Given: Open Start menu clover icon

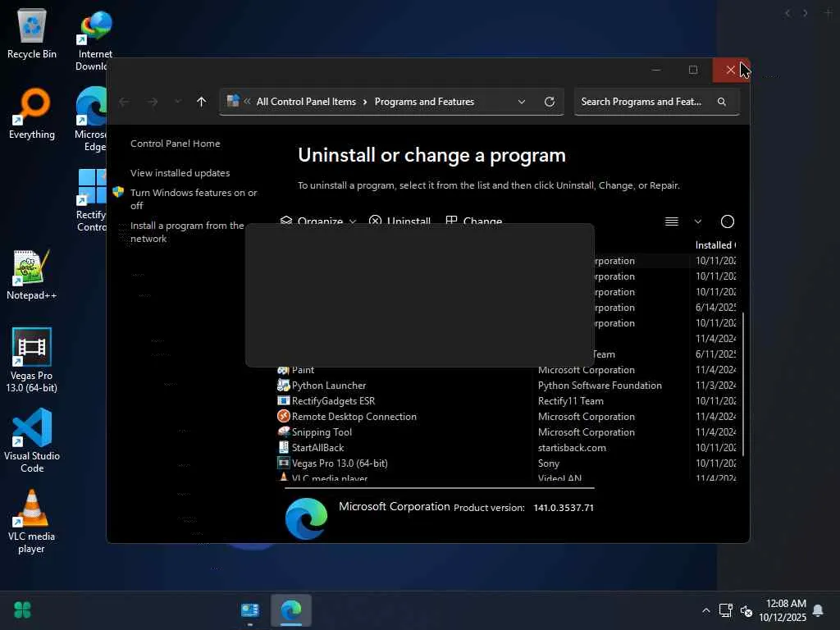Looking at the screenshot, I should click(x=22, y=609).
